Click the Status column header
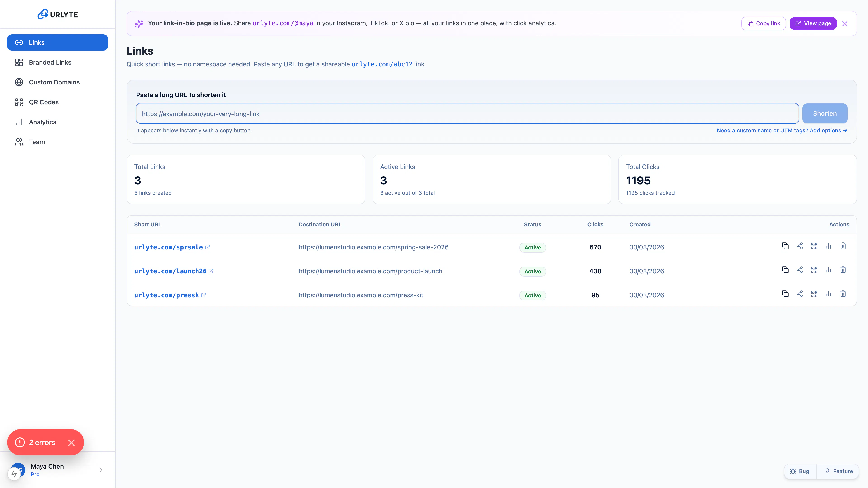 point(532,224)
